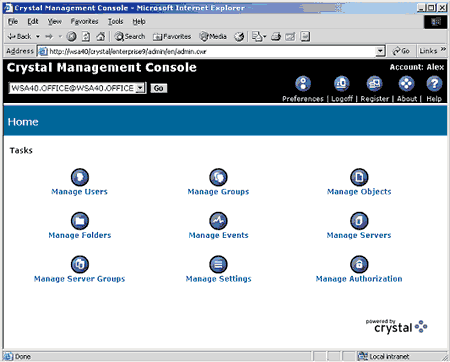
Task: Open the Tools menu
Action: coord(115,22)
